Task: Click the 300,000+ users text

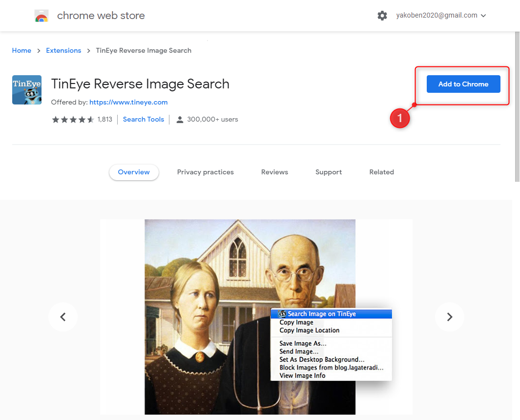Action: coord(212,120)
